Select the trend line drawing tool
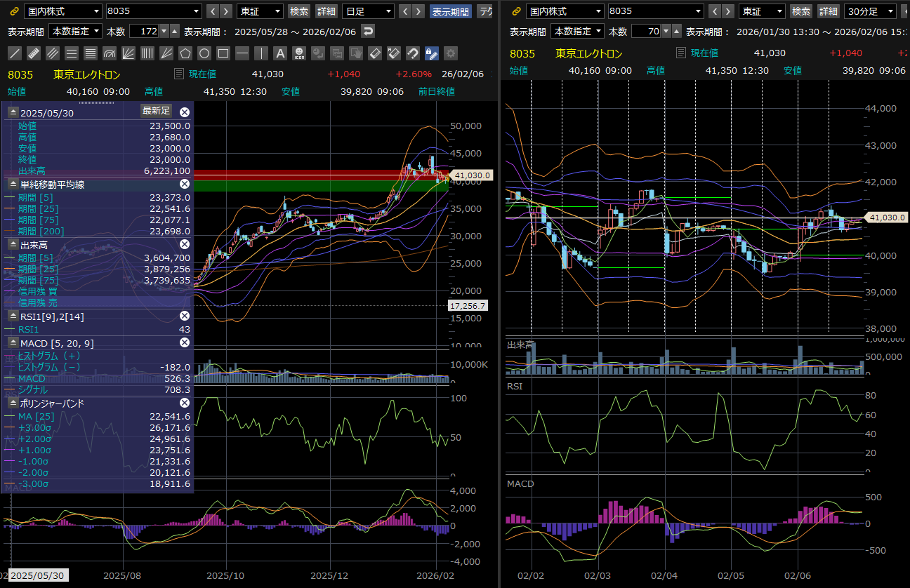 [15, 53]
